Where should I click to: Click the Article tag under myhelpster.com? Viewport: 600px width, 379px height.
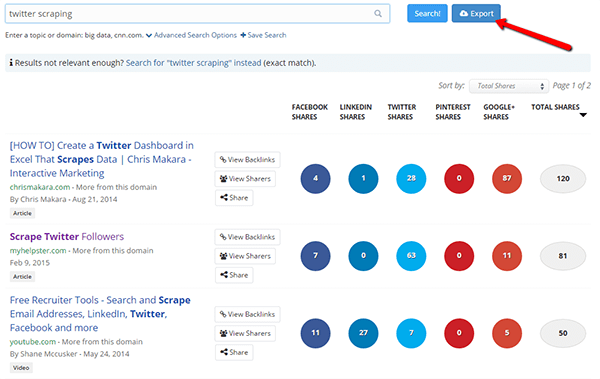pyautogui.click(x=22, y=276)
